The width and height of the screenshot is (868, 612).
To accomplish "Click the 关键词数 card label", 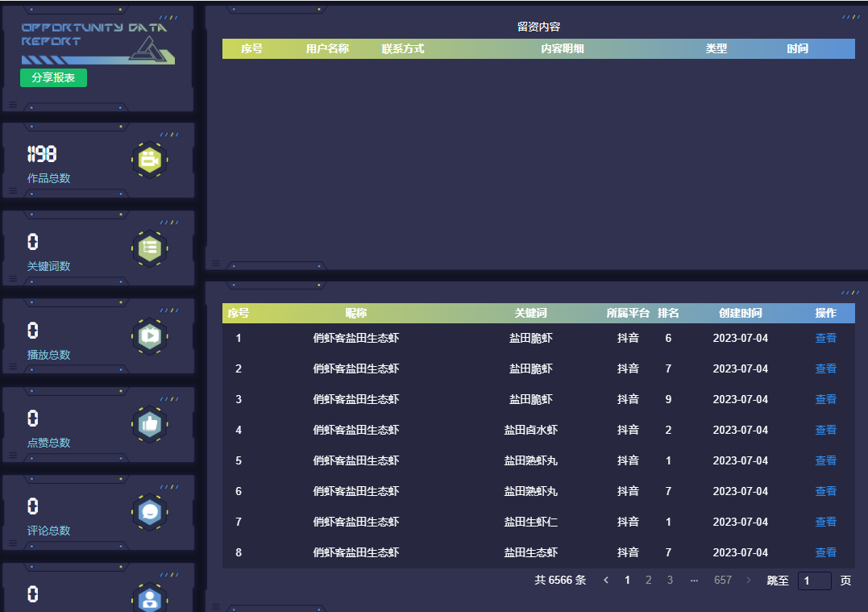I will [48, 266].
